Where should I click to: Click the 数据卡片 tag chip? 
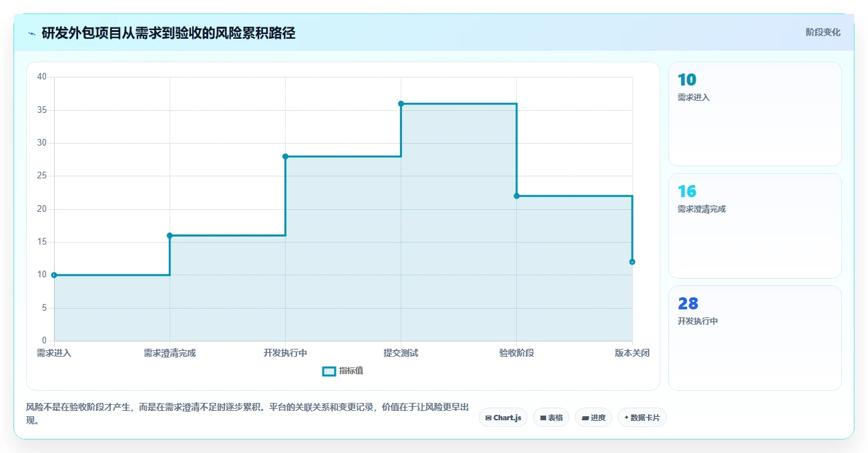pos(642,418)
